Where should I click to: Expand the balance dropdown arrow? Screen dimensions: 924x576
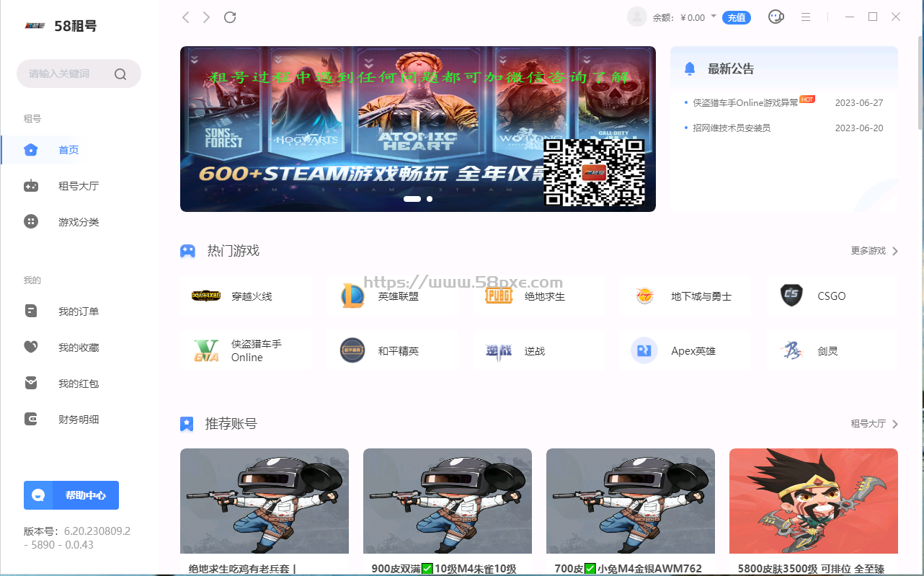714,16
